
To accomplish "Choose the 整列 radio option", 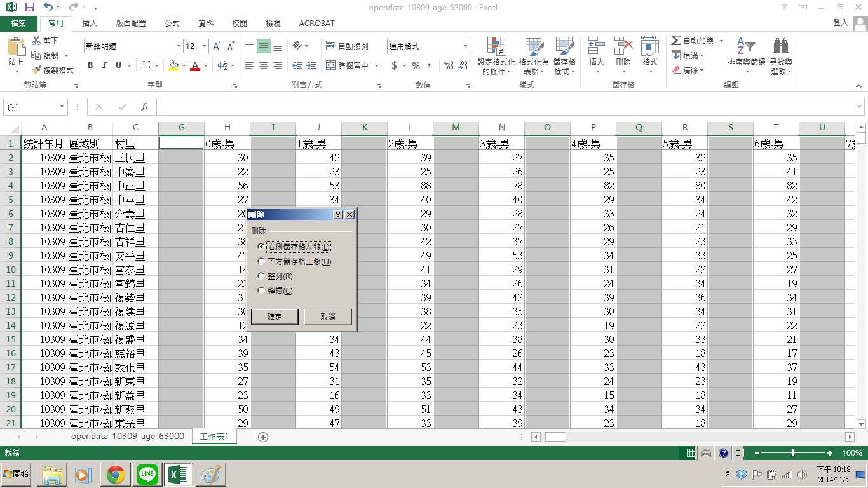I will pyautogui.click(x=261, y=276).
